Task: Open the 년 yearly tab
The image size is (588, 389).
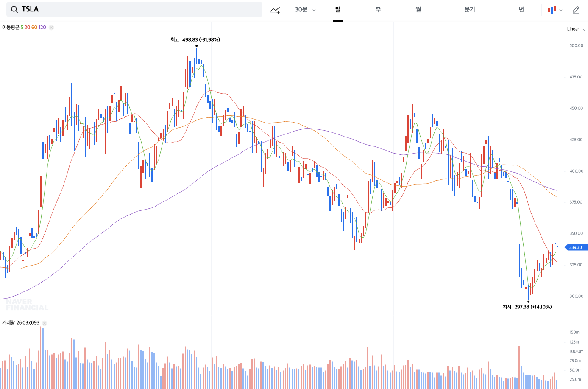Action: click(x=521, y=10)
